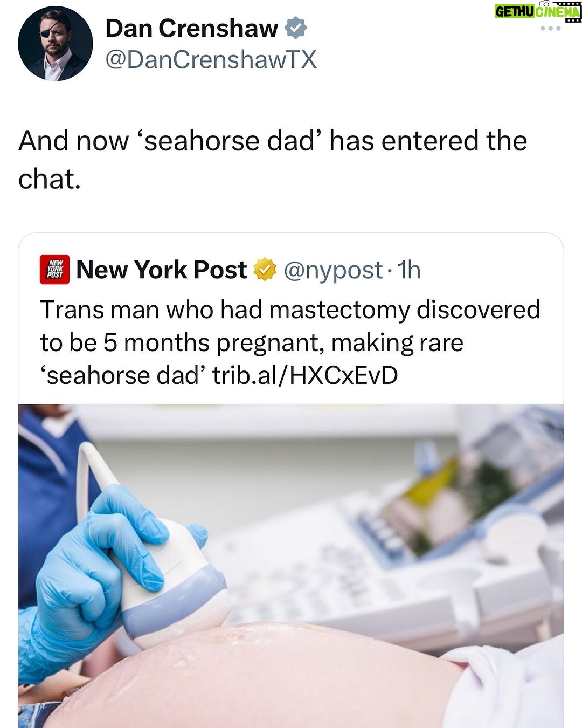Open the ultrasound photo in the quoted post
Screen dimensions: 582x728
291,566
